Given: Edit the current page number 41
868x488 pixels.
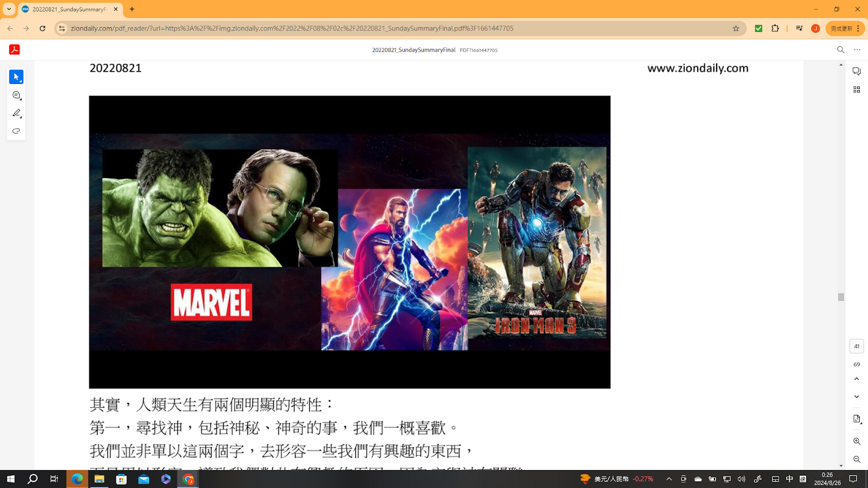Looking at the screenshot, I should pos(857,346).
